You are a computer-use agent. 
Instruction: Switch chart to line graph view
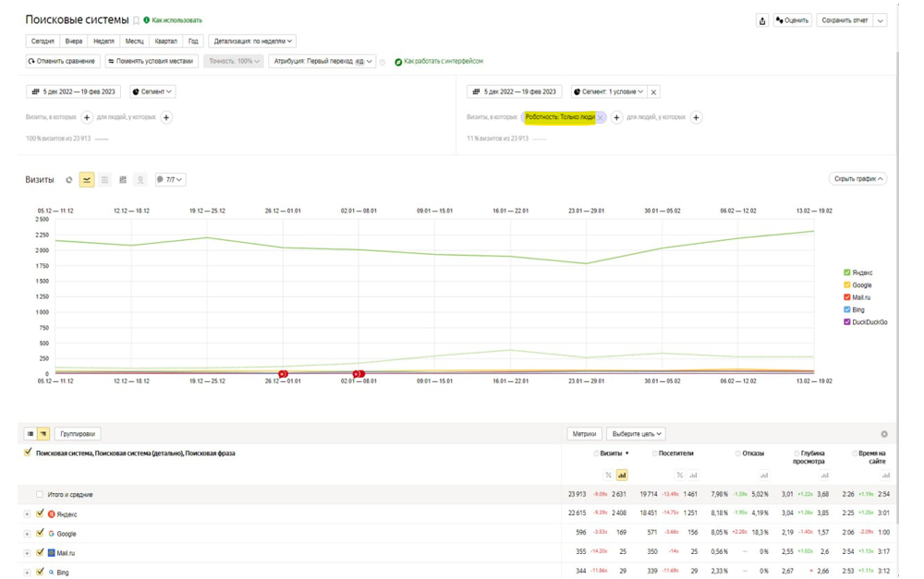[87, 180]
